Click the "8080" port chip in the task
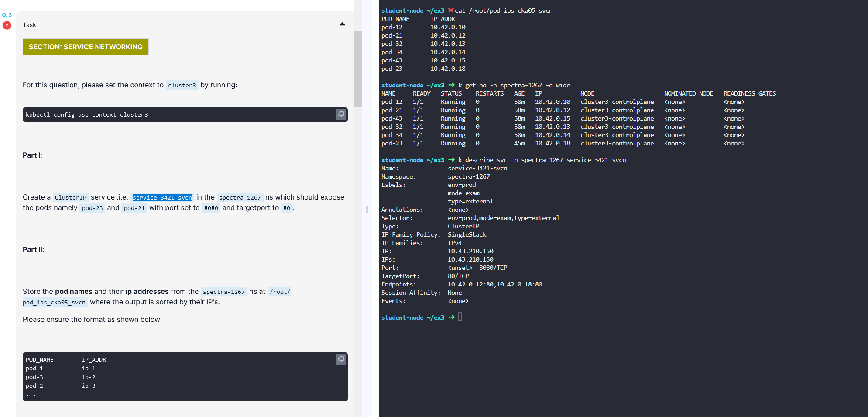Viewport: 868px width, 417px height. coord(211,208)
